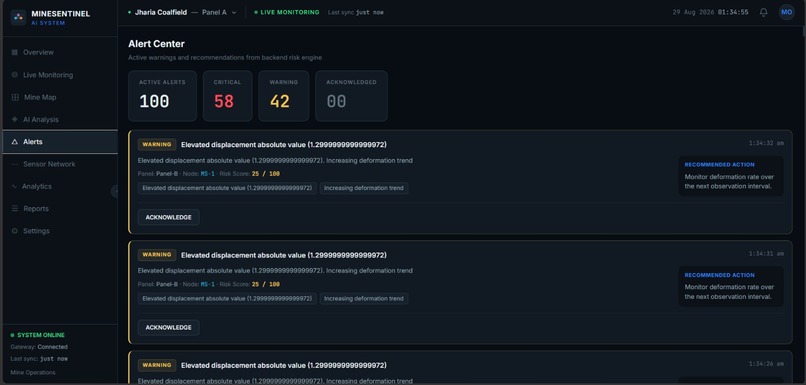Click the Settings gear icon
Image resolution: width=806 pixels, height=385 pixels.
point(14,231)
